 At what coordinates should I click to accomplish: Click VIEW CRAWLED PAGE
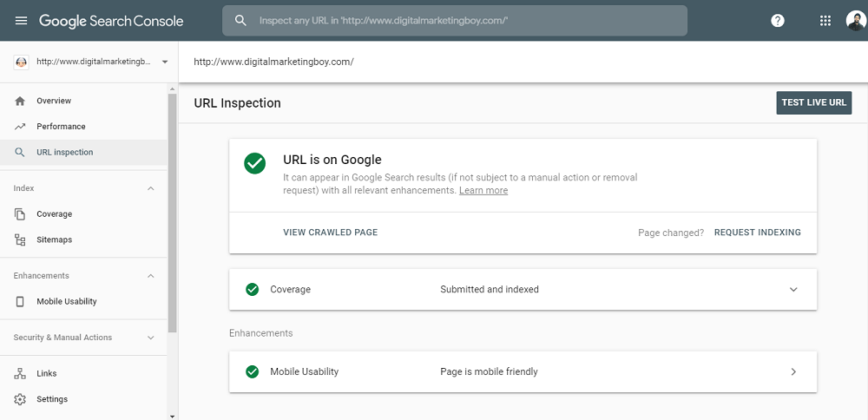pos(331,233)
